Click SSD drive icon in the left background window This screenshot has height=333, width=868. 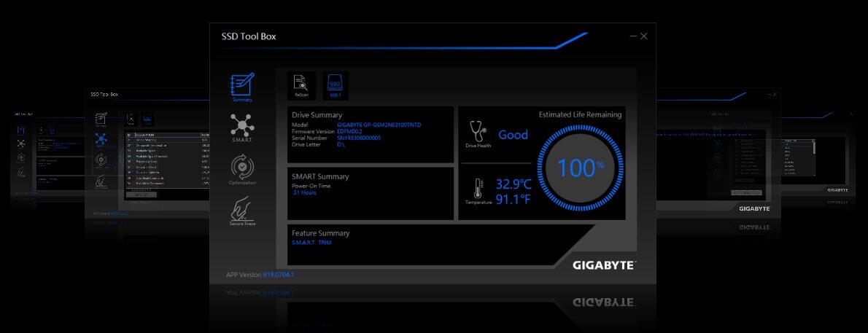(x=148, y=118)
